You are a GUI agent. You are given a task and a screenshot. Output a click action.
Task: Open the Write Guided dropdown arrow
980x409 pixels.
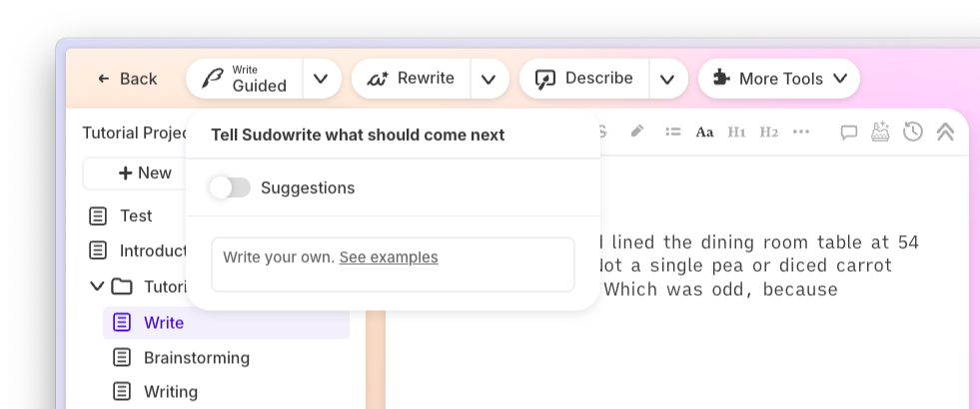[321, 79]
